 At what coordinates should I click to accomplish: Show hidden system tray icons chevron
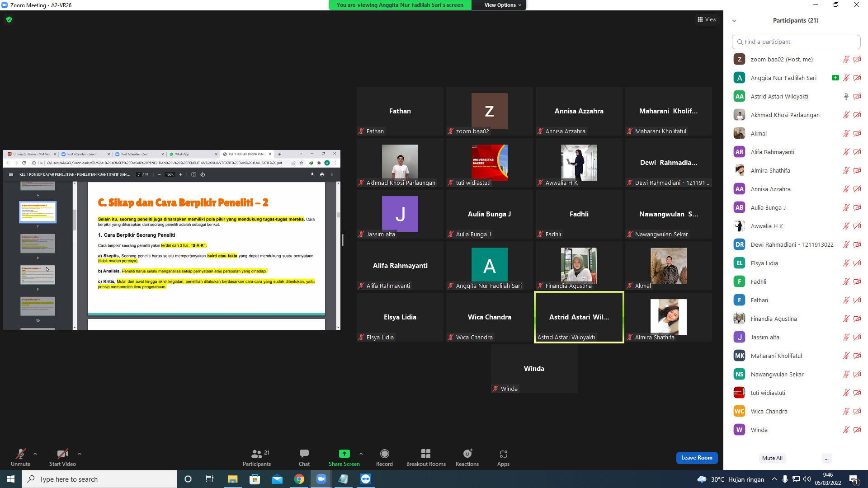[774, 479]
